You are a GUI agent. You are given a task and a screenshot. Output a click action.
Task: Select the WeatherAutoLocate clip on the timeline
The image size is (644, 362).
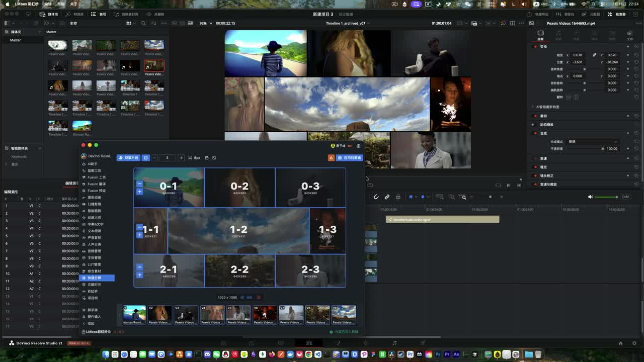(x=442, y=220)
